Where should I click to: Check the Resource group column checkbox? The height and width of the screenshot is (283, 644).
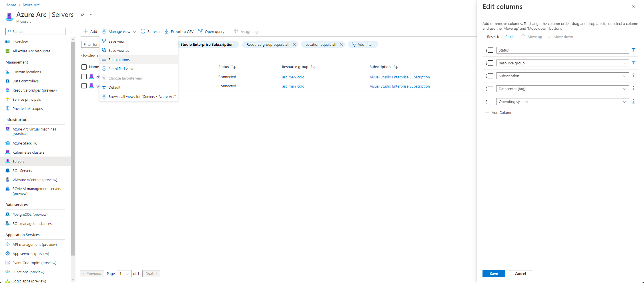pos(491,63)
